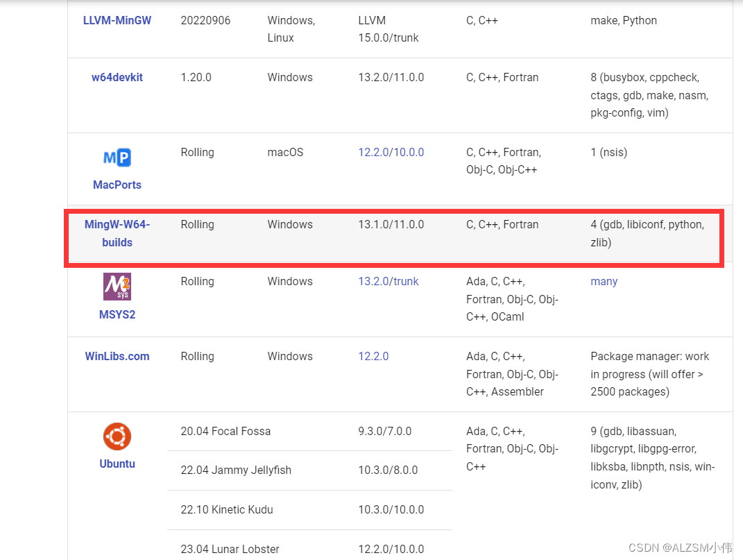This screenshot has height=560, width=743.
Task: Open the WinLibs.com project link
Action: pyautogui.click(x=117, y=356)
